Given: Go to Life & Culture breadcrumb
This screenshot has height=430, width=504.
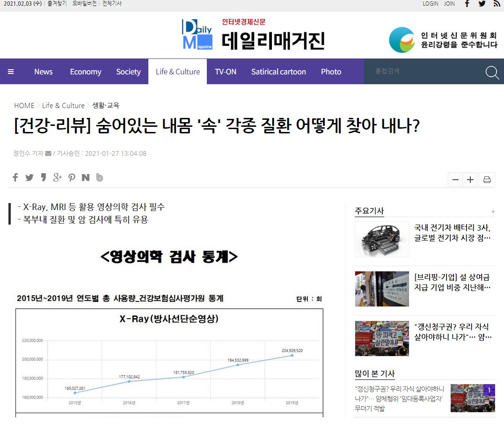Looking at the screenshot, I should tap(63, 105).
